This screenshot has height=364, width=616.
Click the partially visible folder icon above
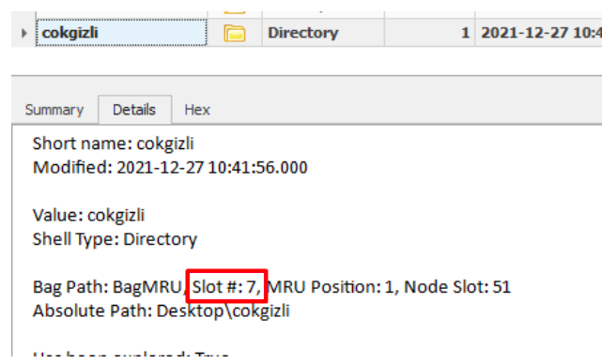pyautogui.click(x=235, y=12)
